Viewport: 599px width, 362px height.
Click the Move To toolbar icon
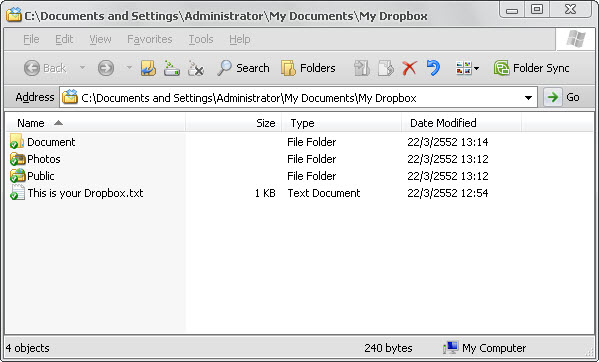pyautogui.click(x=361, y=68)
